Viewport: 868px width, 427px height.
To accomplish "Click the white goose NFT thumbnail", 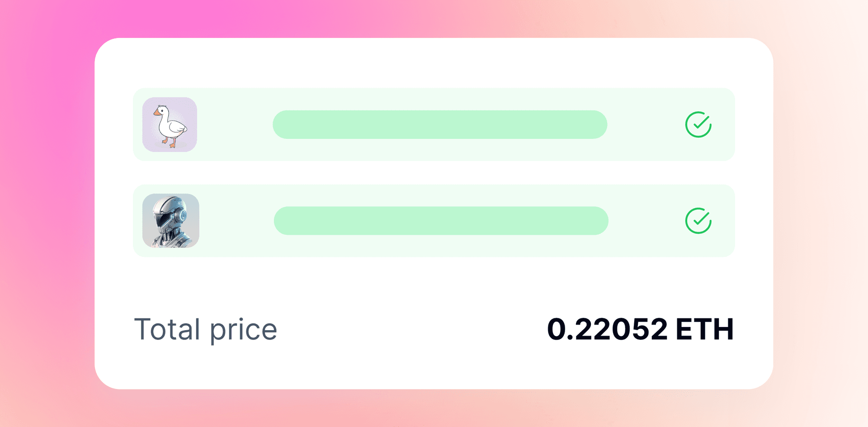I will tap(170, 124).
